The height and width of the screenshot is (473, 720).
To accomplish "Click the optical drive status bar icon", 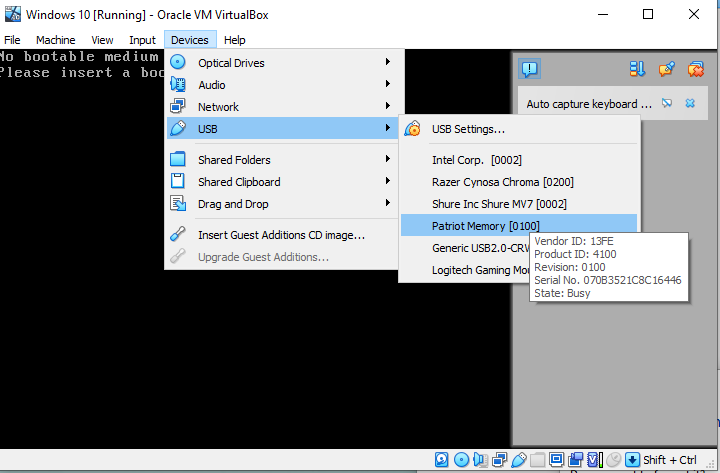I will pos(461,460).
